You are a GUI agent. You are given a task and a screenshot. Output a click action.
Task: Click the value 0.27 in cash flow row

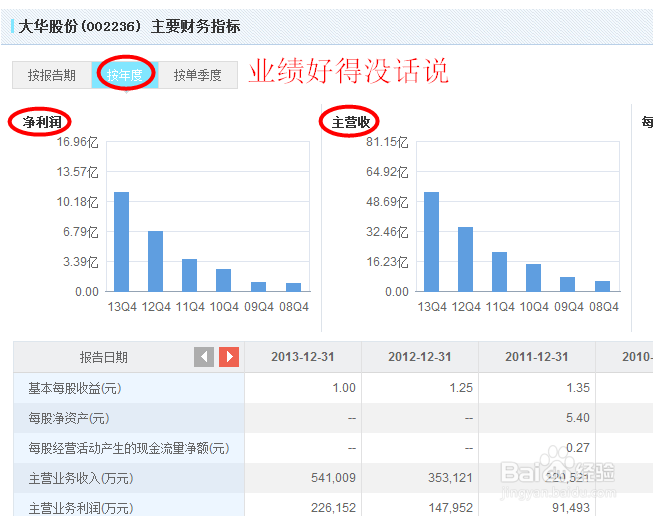578,448
